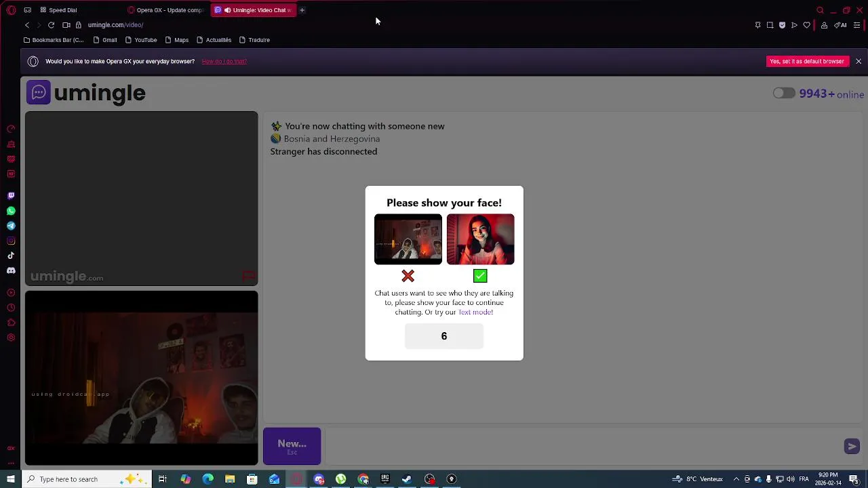Report stranger via the flag icon
This screenshot has height=488, width=868.
coord(249,276)
